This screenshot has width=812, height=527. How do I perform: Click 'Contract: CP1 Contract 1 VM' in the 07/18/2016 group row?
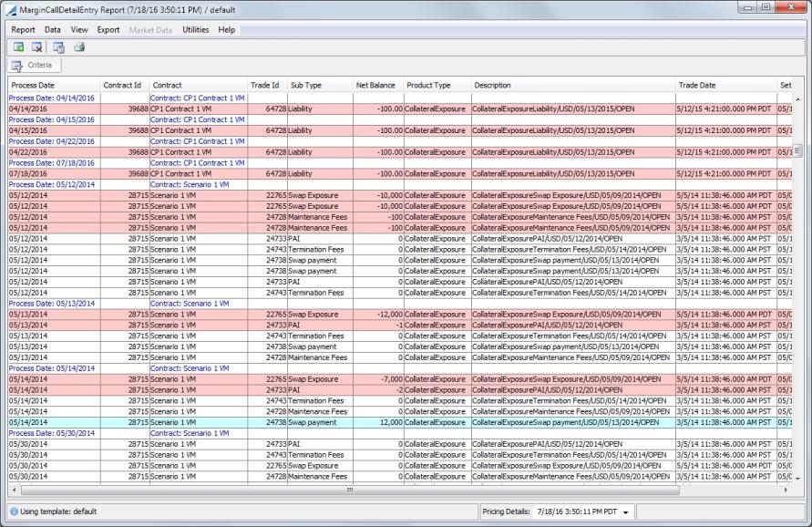pyautogui.click(x=197, y=162)
